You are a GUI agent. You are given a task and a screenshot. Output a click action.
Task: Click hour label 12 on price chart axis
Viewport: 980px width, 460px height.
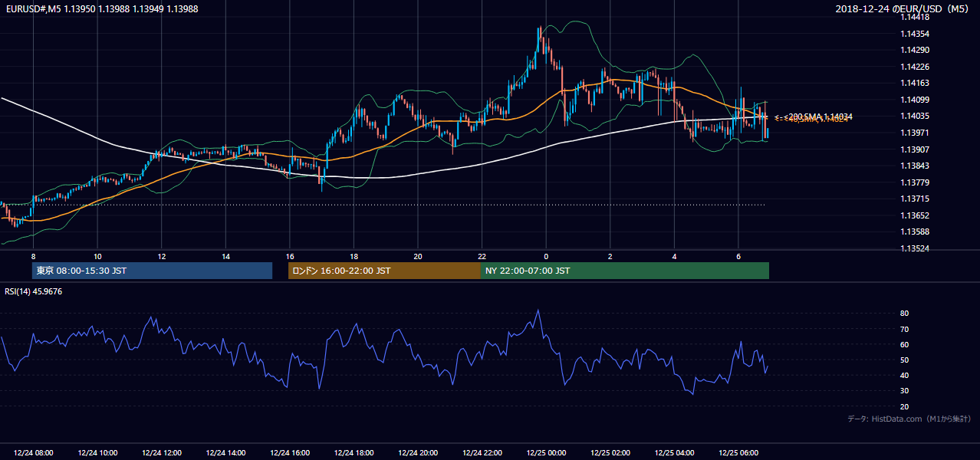point(162,256)
